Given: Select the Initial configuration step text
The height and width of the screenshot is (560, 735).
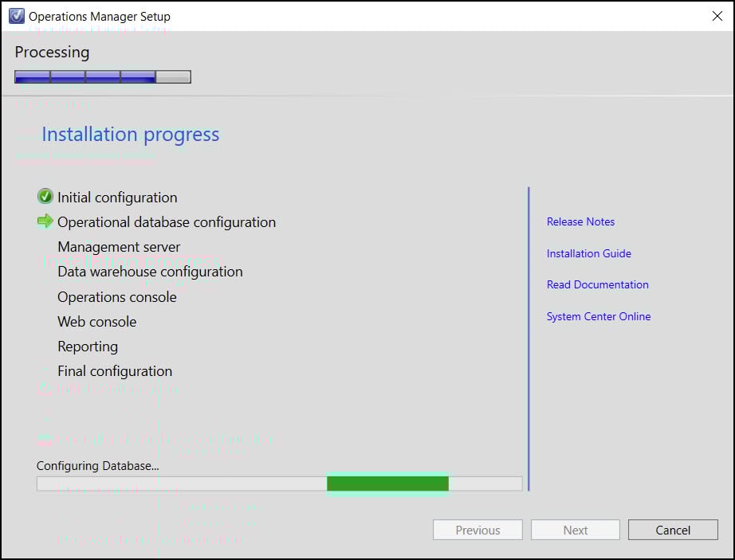Looking at the screenshot, I should coord(117,197).
